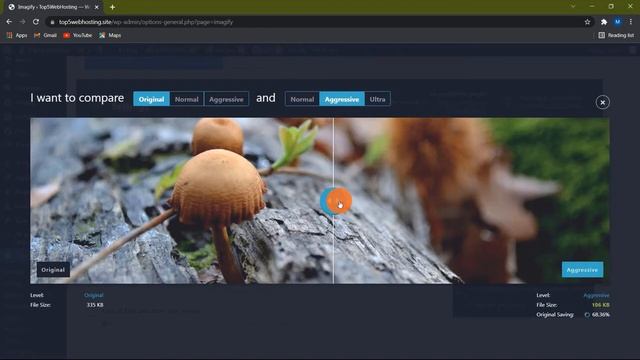Select Original in the first comparison group

click(151, 99)
